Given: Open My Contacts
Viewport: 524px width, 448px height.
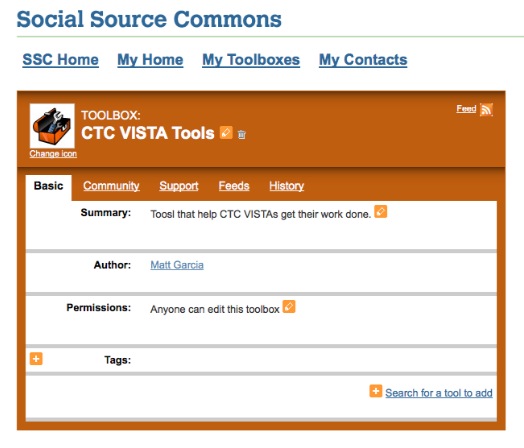Looking at the screenshot, I should point(363,60).
